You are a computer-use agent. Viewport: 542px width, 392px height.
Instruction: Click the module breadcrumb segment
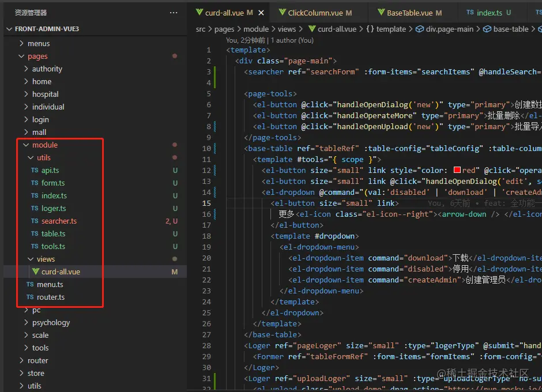(256, 29)
